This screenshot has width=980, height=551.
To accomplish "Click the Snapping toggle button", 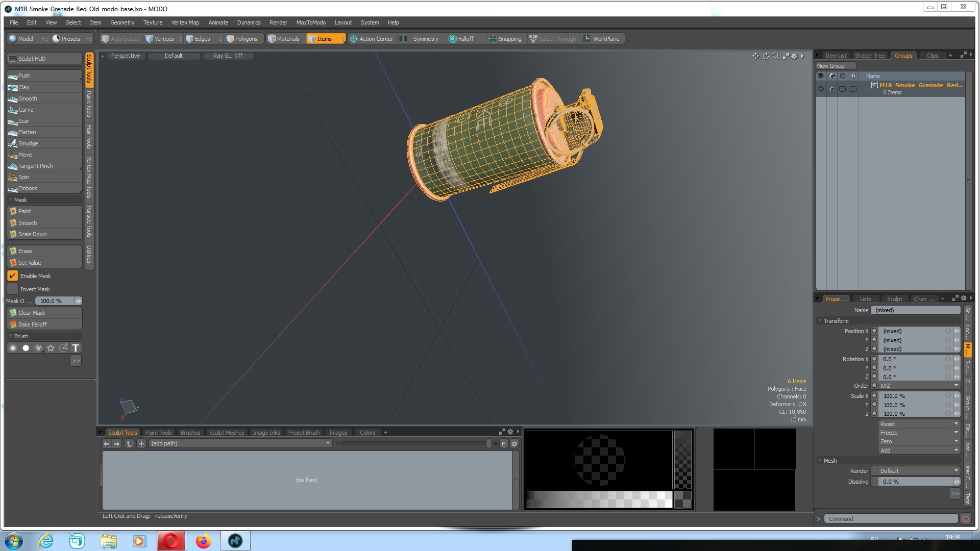I will pyautogui.click(x=504, y=38).
